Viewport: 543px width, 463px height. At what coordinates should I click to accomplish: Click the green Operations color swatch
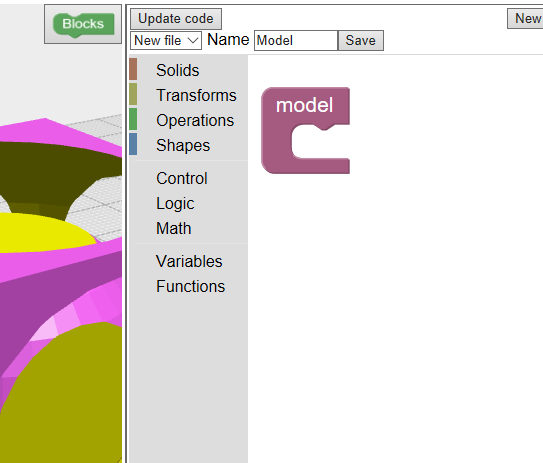(x=133, y=119)
